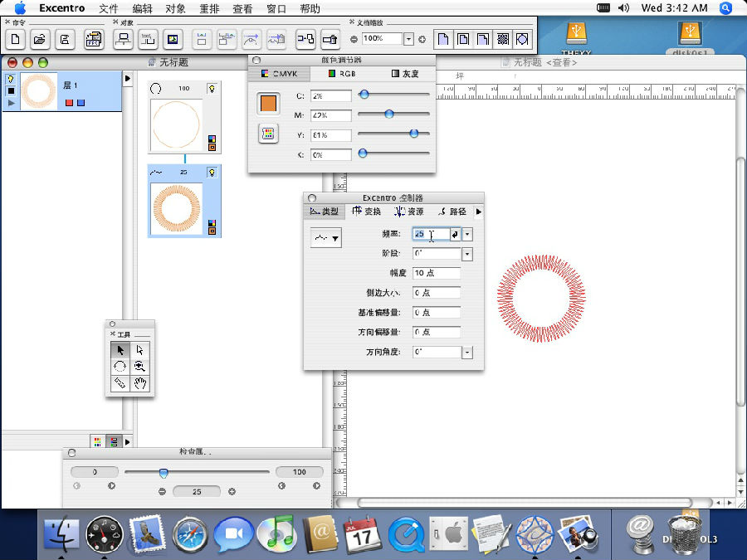Viewport: 747px width, 560px height.
Task: Click the New document toolbar icon
Action: point(16,39)
